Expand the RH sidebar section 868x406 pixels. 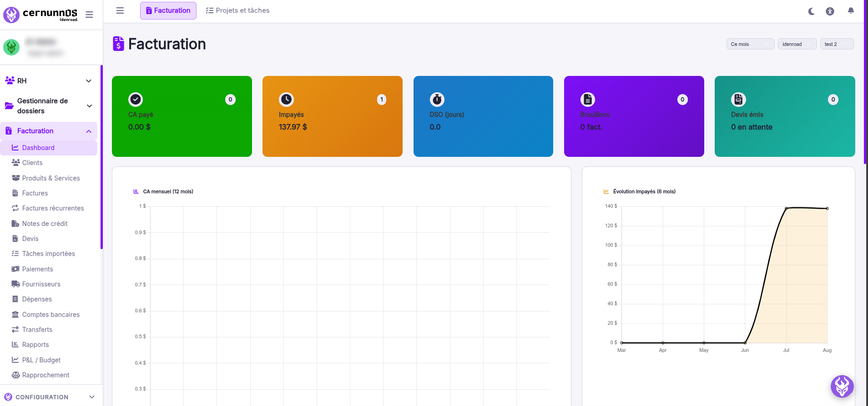49,80
